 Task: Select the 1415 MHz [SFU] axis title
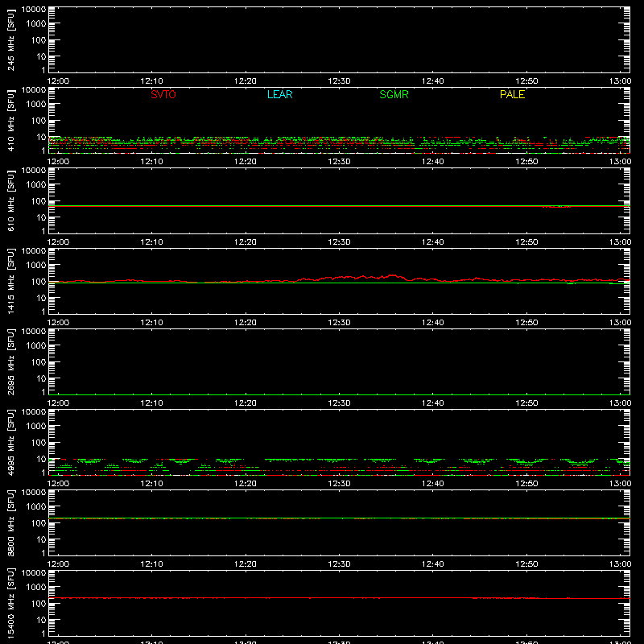11,281
